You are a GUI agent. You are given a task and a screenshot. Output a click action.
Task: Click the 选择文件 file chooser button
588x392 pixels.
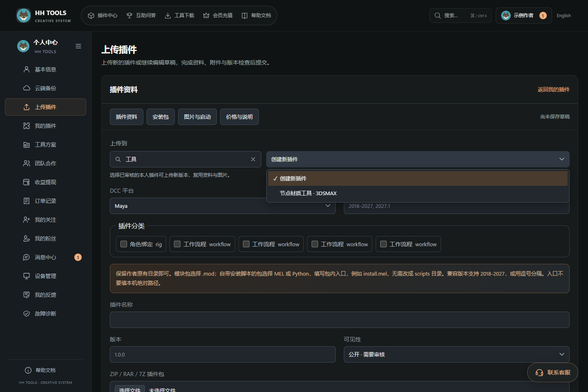tap(130, 389)
